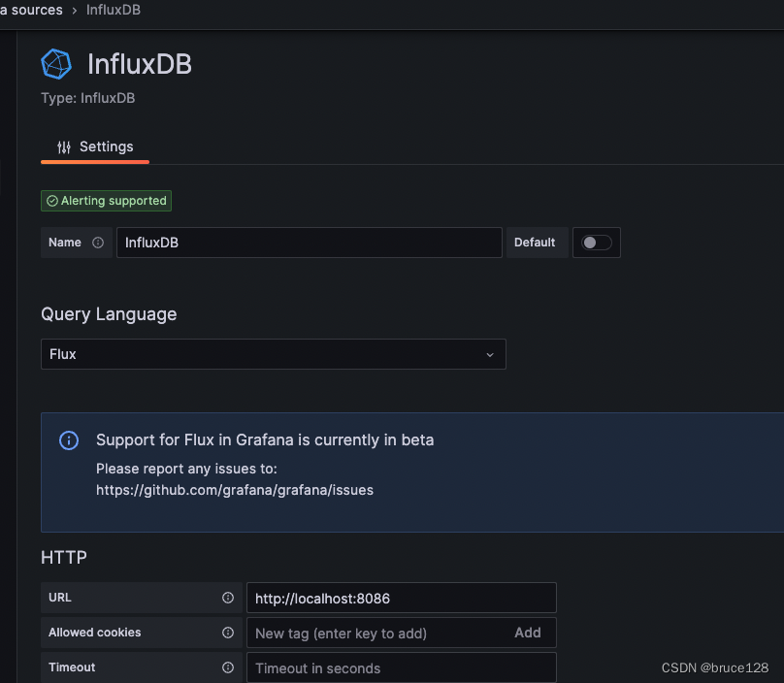This screenshot has width=784, height=683.
Task: Click the Allowed cookies label
Action: pyautogui.click(x=94, y=633)
